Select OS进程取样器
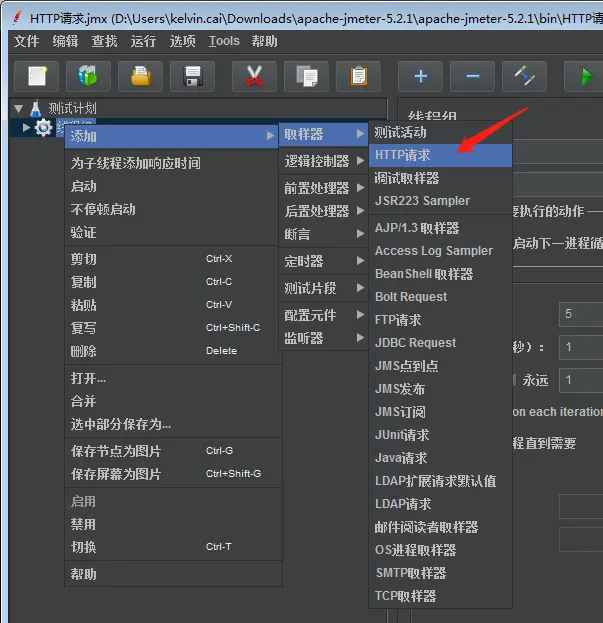The height and width of the screenshot is (623, 603). 440,550
